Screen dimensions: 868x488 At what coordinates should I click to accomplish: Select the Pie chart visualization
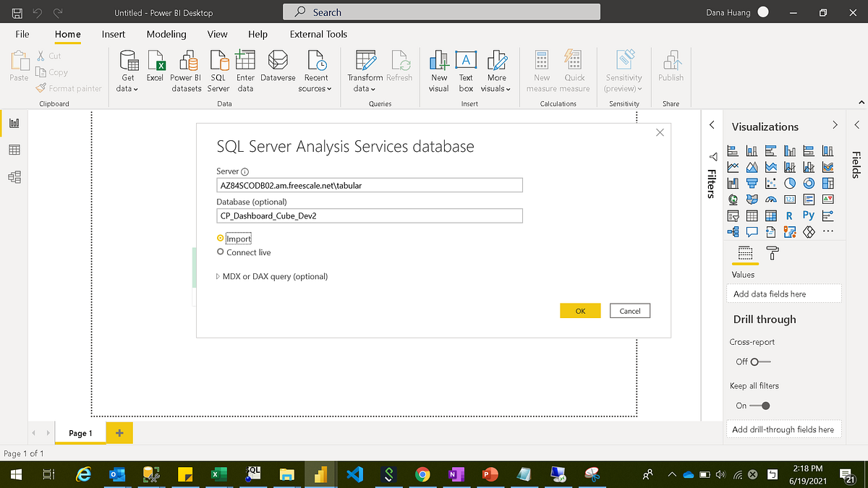(x=790, y=182)
